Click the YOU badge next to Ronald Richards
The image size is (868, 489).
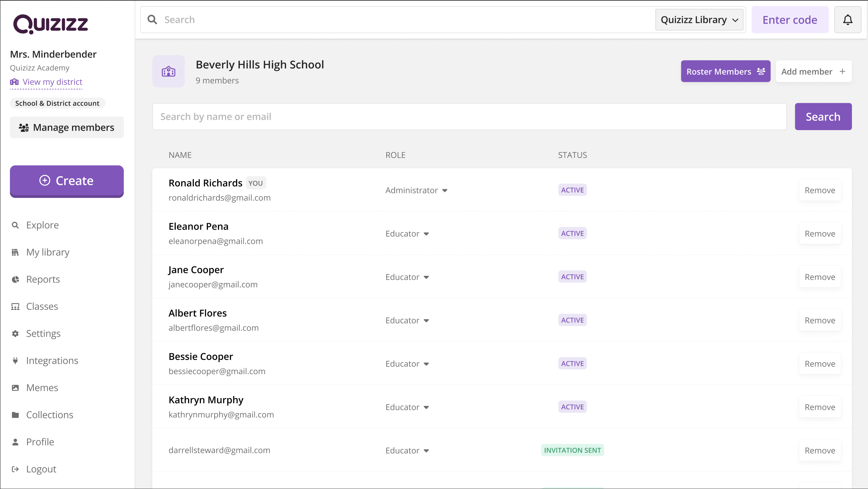[255, 183]
